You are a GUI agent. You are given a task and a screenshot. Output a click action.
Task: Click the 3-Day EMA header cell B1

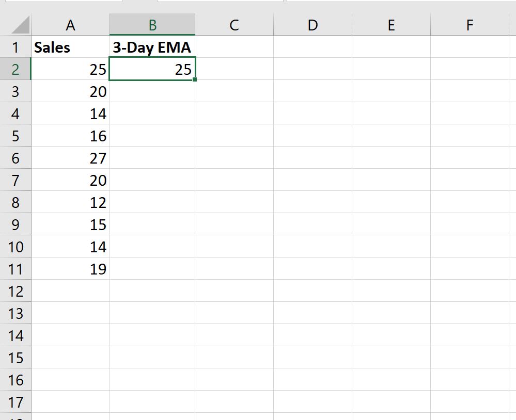152,47
